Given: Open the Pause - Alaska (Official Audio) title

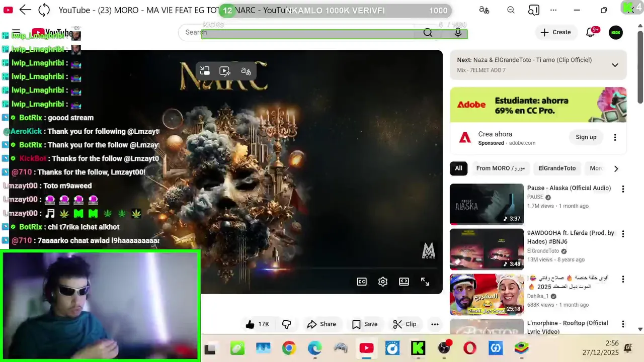Looking at the screenshot, I should 569,188.
